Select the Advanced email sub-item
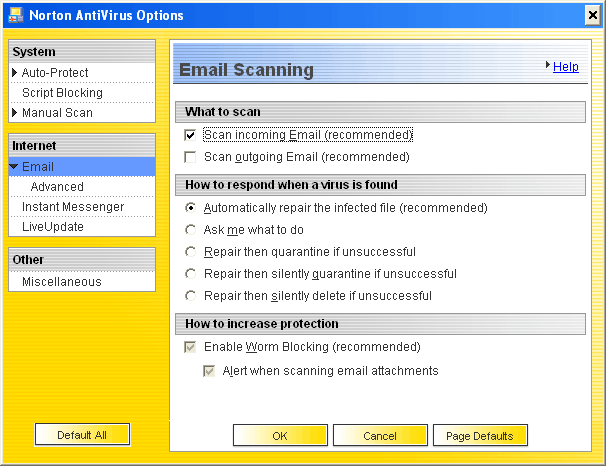606x466 pixels. [x=57, y=187]
